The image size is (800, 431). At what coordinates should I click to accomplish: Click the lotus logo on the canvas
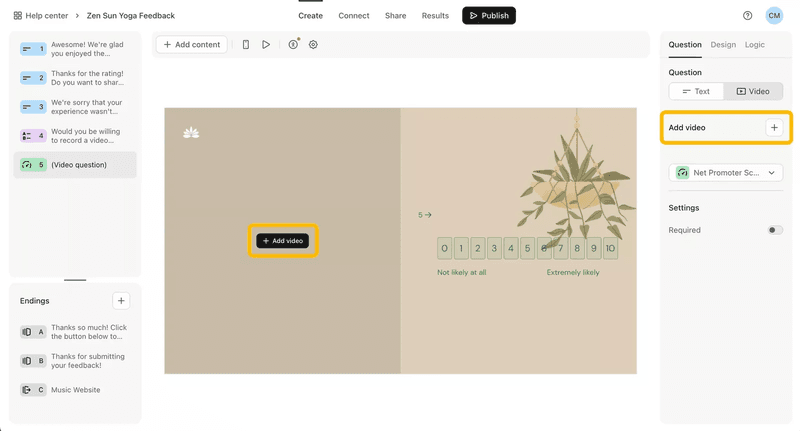tap(191, 133)
